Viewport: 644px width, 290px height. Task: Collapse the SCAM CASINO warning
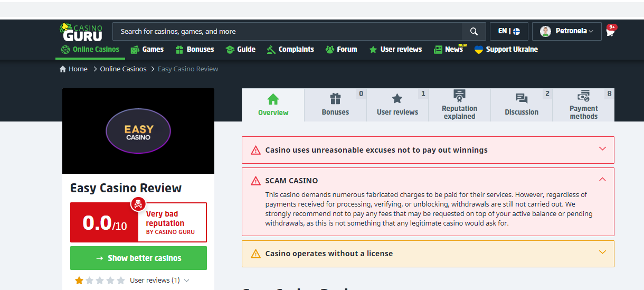coord(602,180)
